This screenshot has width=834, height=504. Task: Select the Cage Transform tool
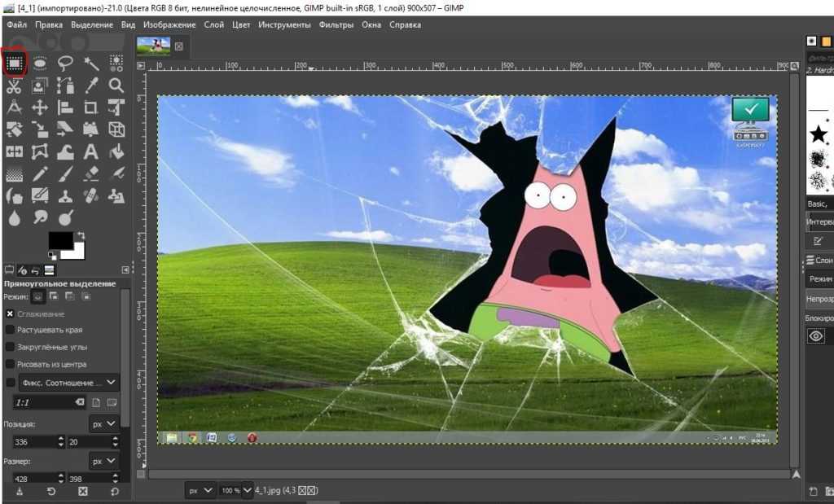click(40, 152)
